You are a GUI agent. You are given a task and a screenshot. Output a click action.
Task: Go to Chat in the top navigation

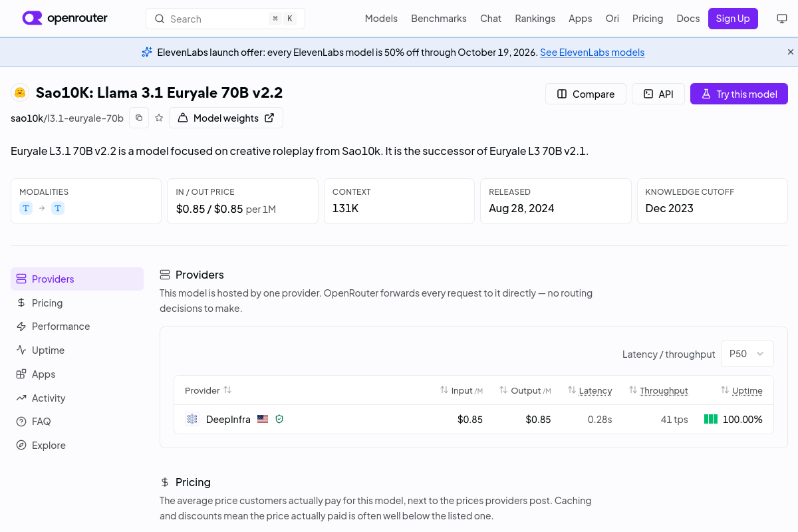491,19
